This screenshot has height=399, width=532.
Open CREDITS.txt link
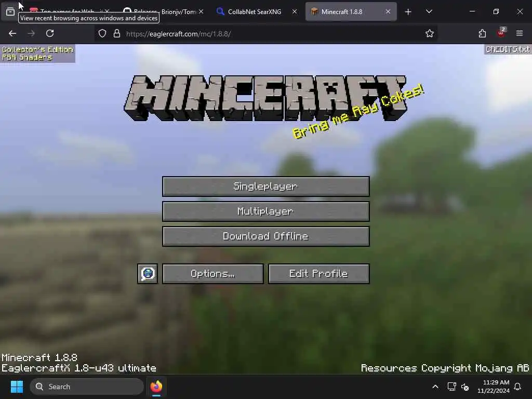[x=508, y=49]
